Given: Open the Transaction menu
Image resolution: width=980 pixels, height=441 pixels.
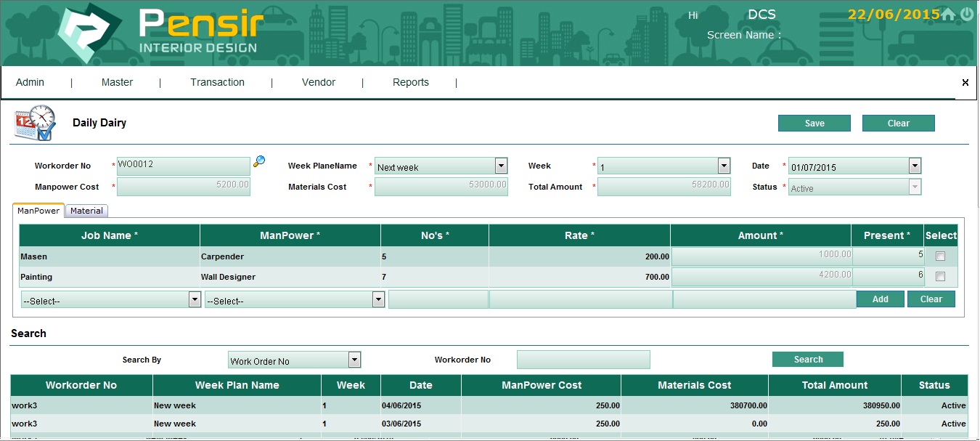Looking at the screenshot, I should click(217, 83).
